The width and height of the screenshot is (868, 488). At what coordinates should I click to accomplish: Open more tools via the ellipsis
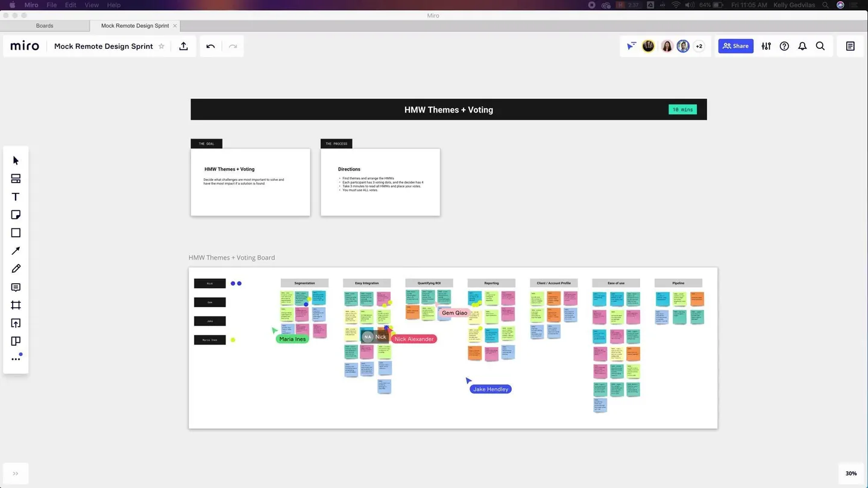click(16, 359)
